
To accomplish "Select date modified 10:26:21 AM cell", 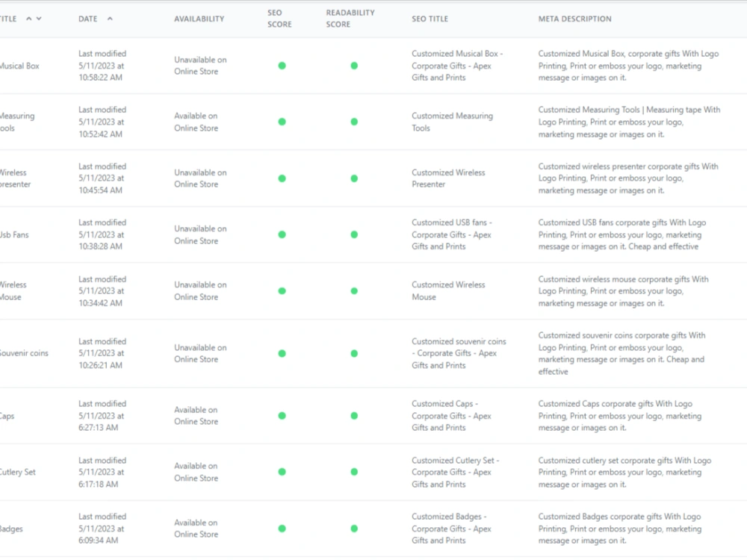I will point(102,353).
